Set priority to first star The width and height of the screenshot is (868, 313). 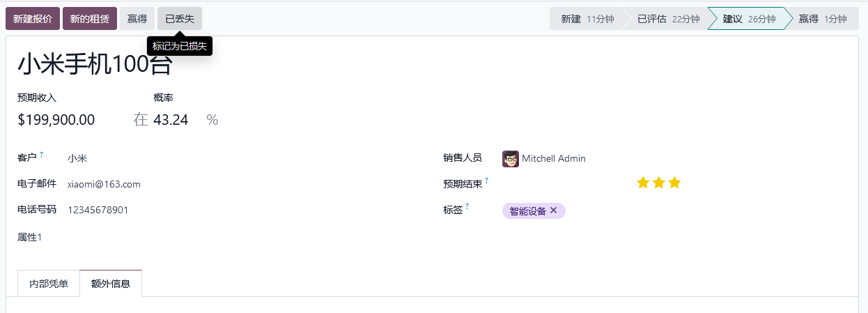click(643, 183)
